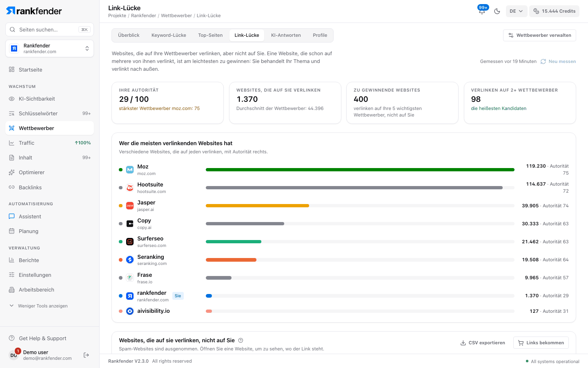The image size is (588, 368).
Task: Click Wettbewerber verwalten button
Action: tap(539, 35)
